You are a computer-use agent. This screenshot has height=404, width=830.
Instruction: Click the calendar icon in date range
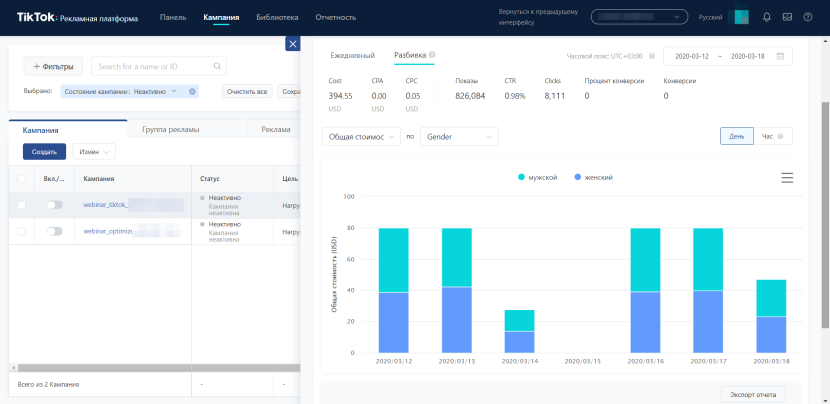[x=780, y=56]
